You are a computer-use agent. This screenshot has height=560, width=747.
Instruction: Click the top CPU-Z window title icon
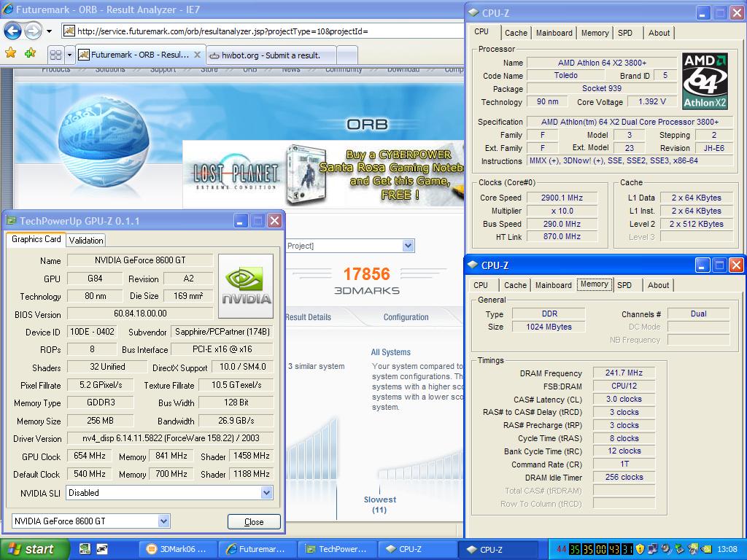[473, 13]
